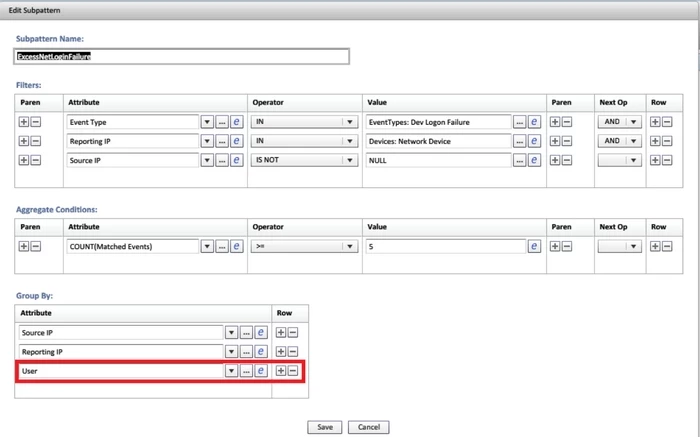Expand Reporting IP filter attribute dropdown
This screenshot has height=437, width=700.
pos(207,141)
